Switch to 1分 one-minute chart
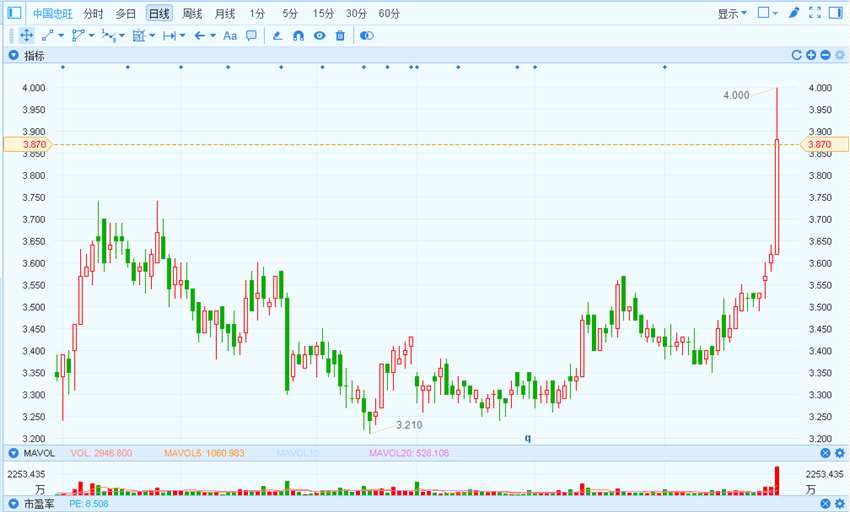 point(257,14)
